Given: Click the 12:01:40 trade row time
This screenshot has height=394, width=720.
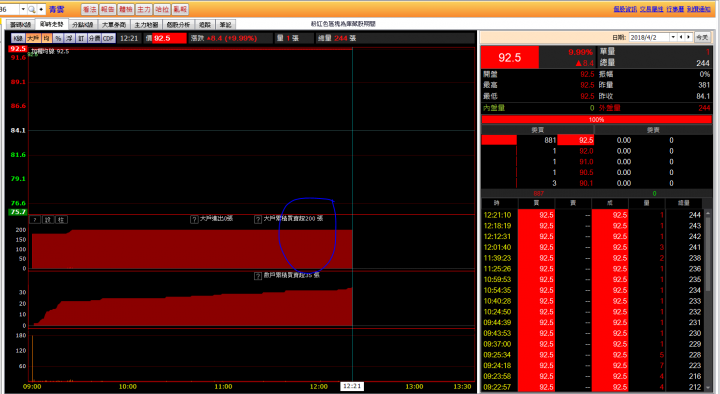Looking at the screenshot, I should pos(497,247).
